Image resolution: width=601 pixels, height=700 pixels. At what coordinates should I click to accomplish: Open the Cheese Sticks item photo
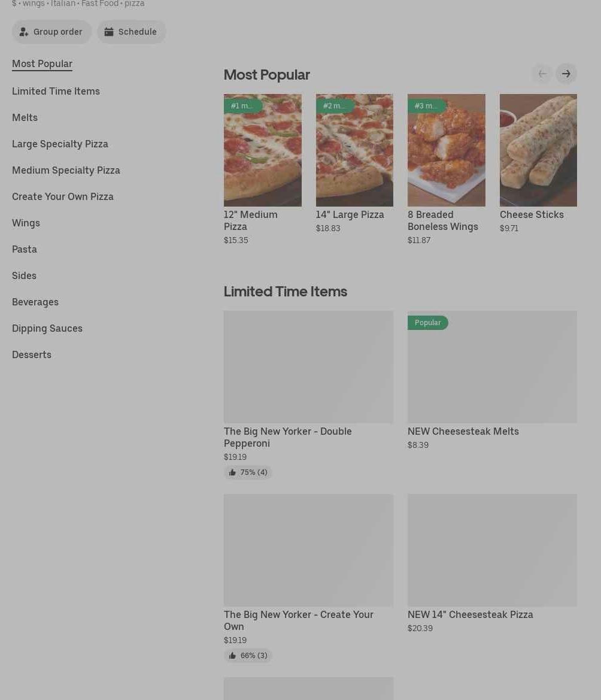538,150
